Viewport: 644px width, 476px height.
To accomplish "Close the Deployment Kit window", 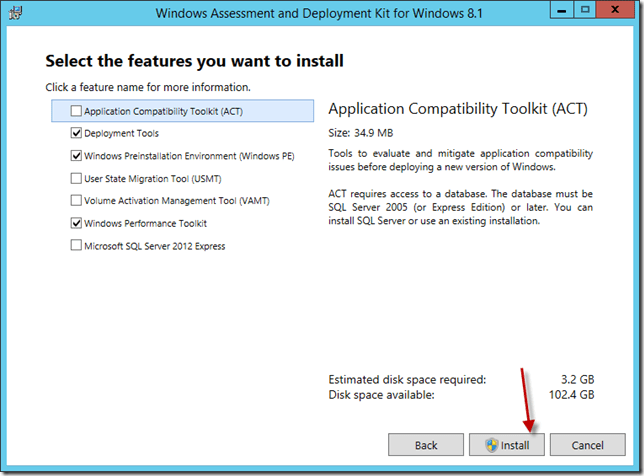I will point(614,13).
